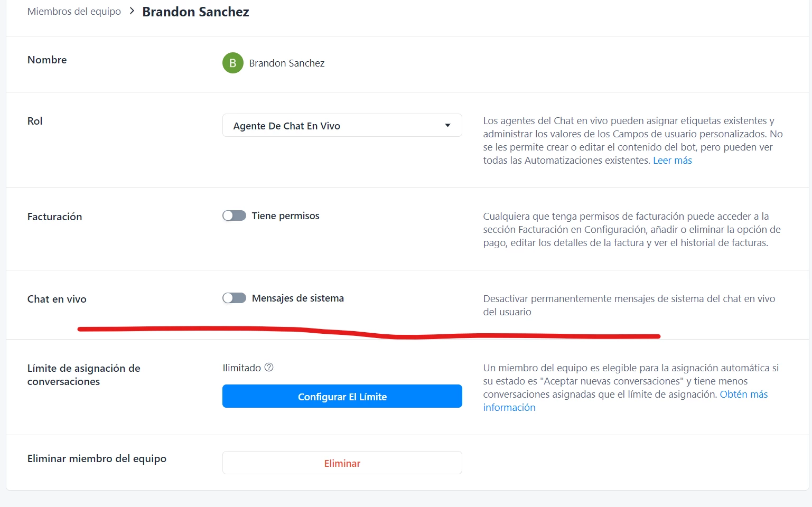The height and width of the screenshot is (507, 812).
Task: Go back to "Miembros del equipo" breadcrumb
Action: coord(74,12)
